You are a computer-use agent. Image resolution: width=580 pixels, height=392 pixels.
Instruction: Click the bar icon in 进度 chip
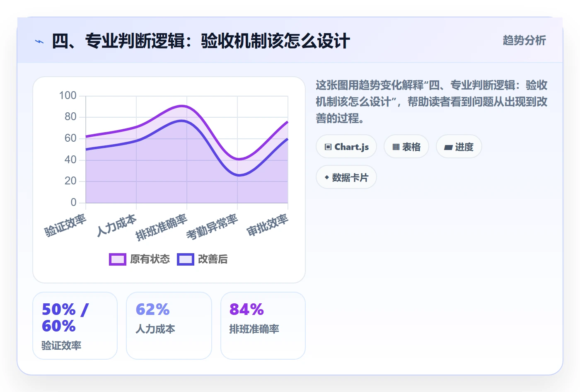[448, 147]
